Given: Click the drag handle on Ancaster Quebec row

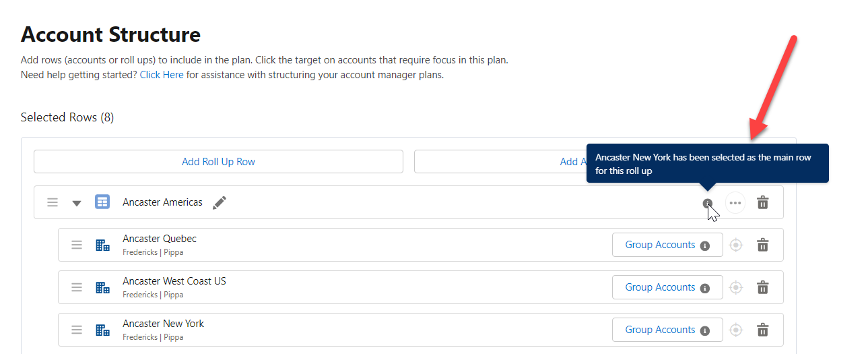Looking at the screenshot, I should tap(77, 245).
